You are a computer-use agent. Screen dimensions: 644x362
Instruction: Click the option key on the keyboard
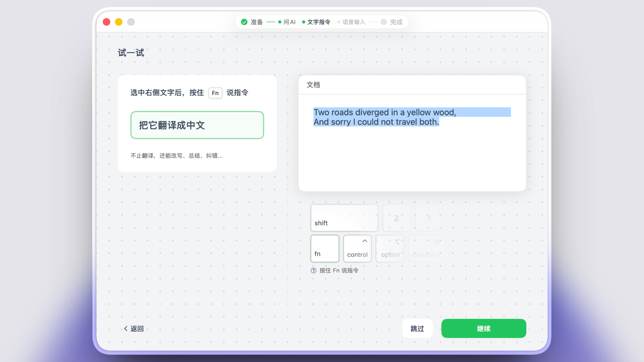(x=390, y=248)
